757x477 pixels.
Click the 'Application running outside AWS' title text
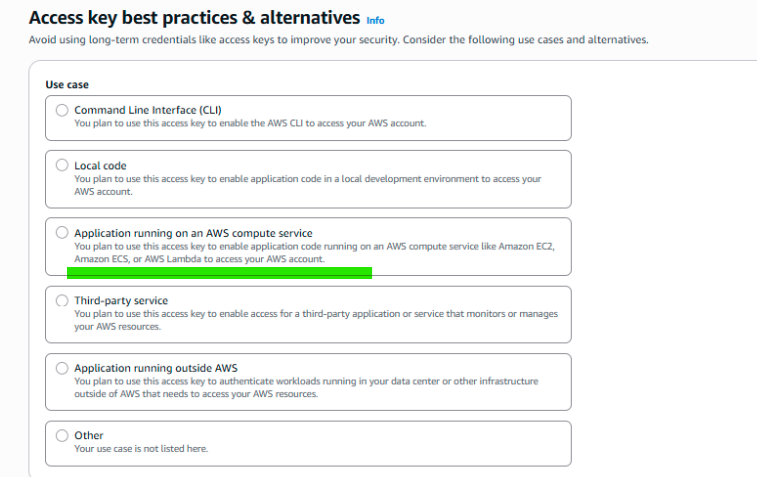click(155, 368)
